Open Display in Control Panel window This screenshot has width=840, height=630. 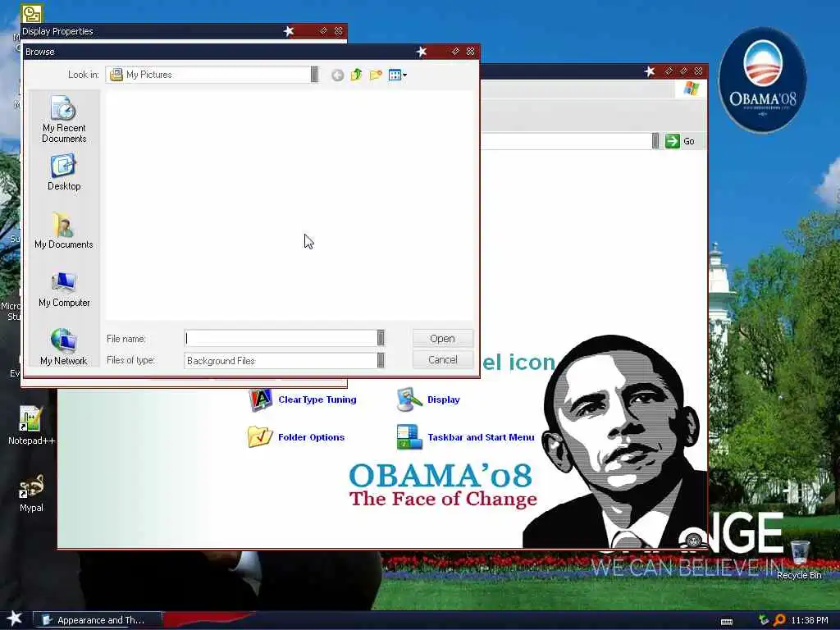pyautogui.click(x=444, y=399)
